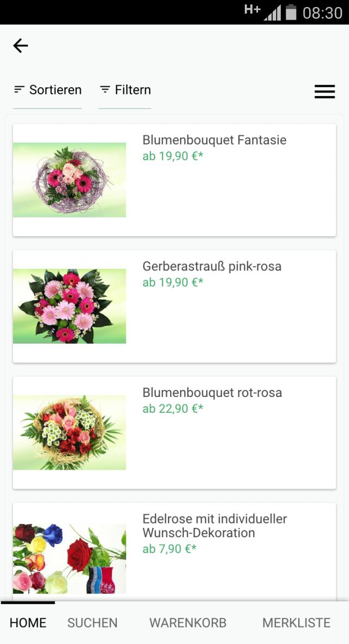349x644 pixels.
Task: Click the Sortieren sort icon
Action: tap(20, 89)
